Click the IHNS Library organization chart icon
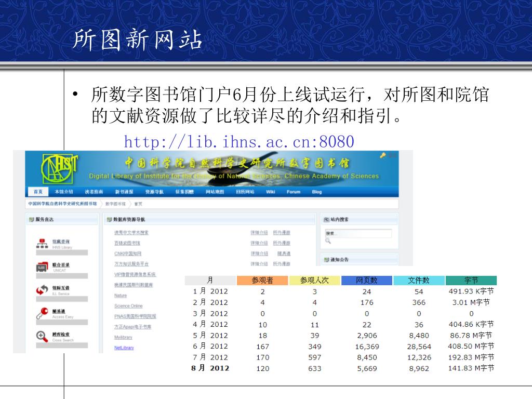Image resolution: width=532 pixels, height=399 pixels. click(x=42, y=244)
